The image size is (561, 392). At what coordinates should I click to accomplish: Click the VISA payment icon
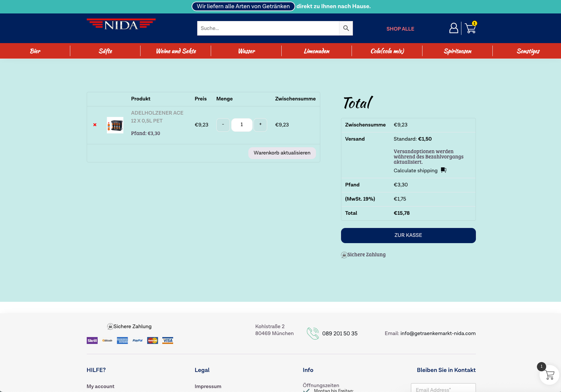click(x=168, y=341)
